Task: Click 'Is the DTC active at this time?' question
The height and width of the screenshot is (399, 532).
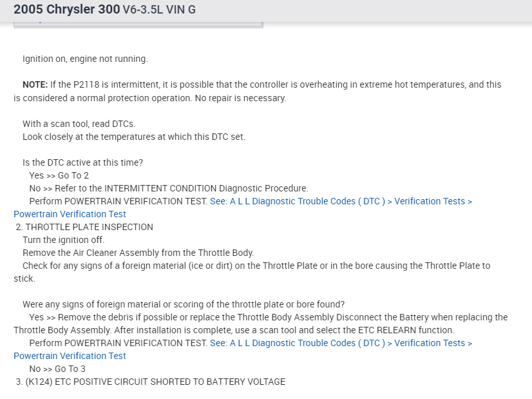Action: [x=82, y=162]
